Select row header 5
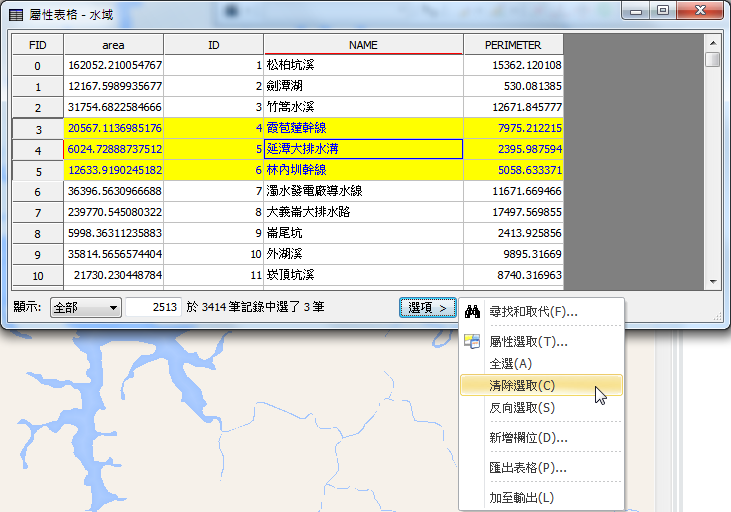The image size is (731, 512). pyautogui.click(x=38, y=171)
